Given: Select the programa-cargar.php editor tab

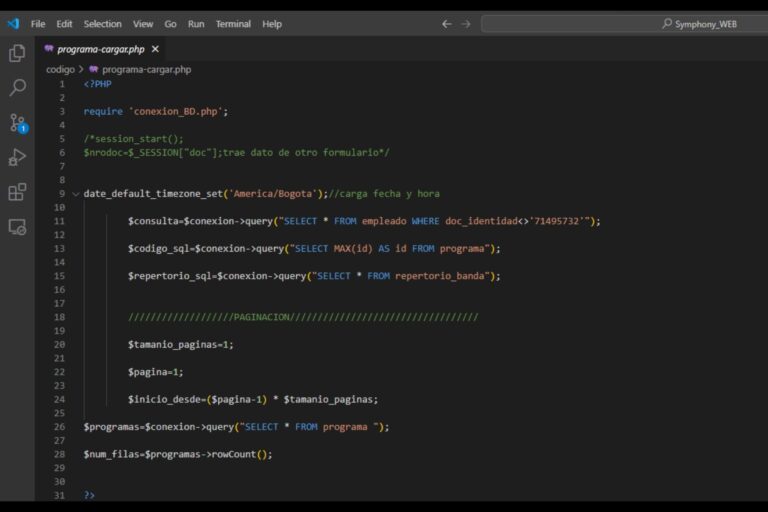Looking at the screenshot, I should pos(101,49).
